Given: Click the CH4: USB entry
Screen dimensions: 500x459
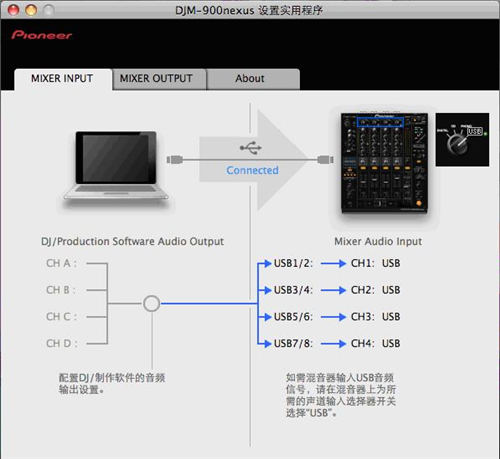Looking at the screenshot, I should [x=375, y=343].
